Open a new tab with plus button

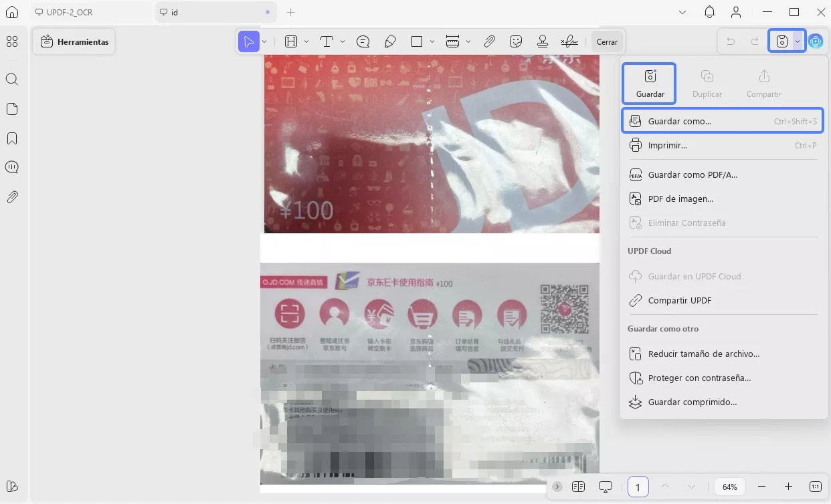pyautogui.click(x=290, y=12)
